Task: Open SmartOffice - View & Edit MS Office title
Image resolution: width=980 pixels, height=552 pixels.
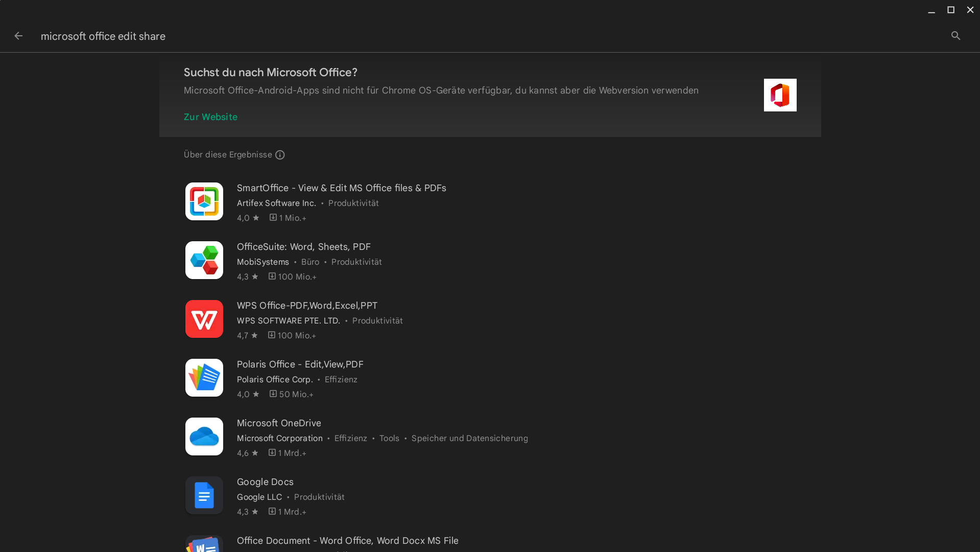Action: point(341,188)
